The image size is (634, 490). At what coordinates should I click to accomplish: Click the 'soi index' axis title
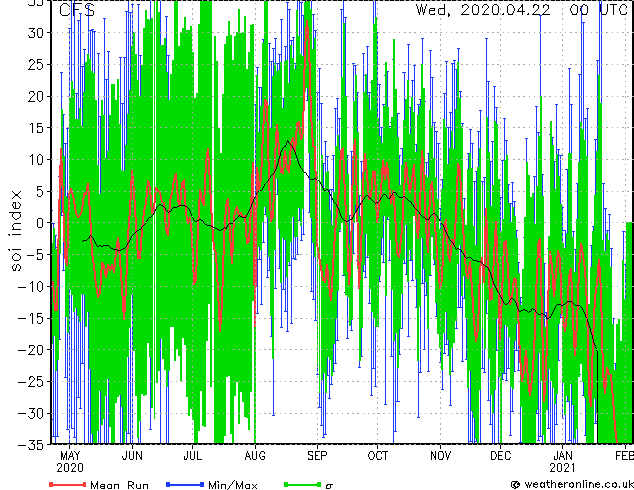[x=15, y=231]
